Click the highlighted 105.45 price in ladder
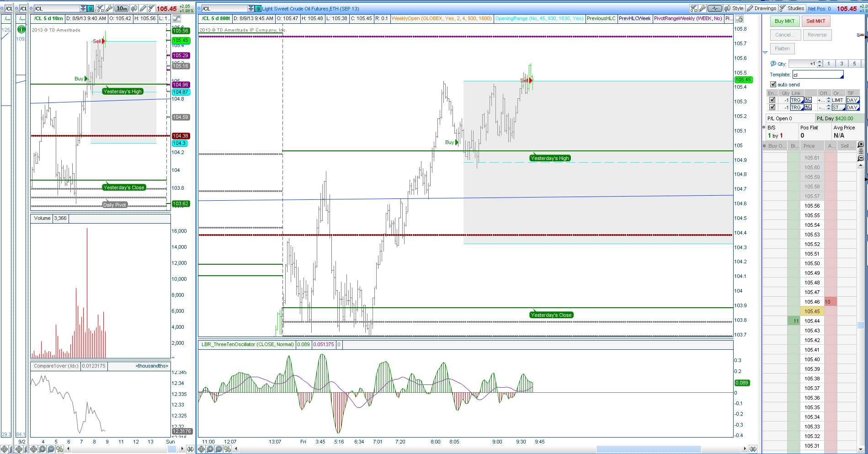Image resolution: width=868 pixels, height=454 pixels. click(812, 311)
